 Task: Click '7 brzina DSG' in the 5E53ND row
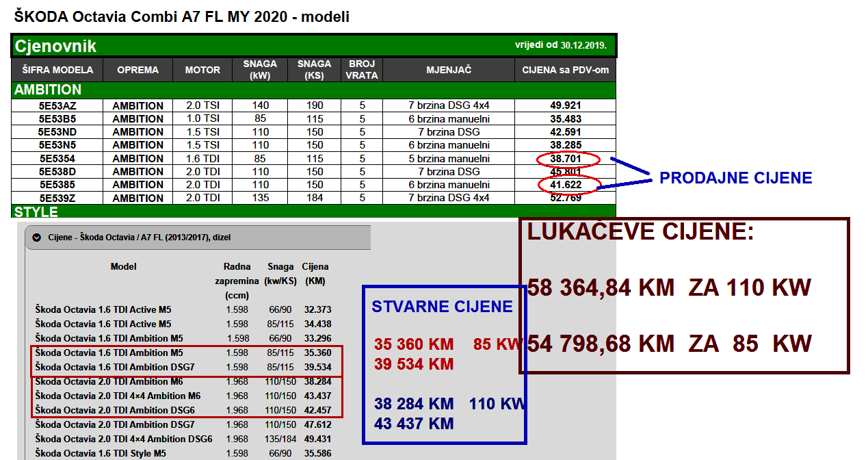coord(449,131)
